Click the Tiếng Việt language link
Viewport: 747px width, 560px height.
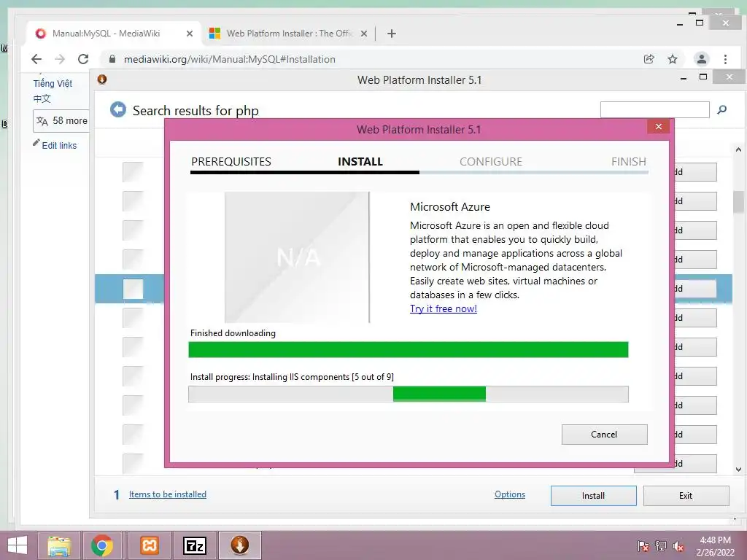(x=53, y=83)
